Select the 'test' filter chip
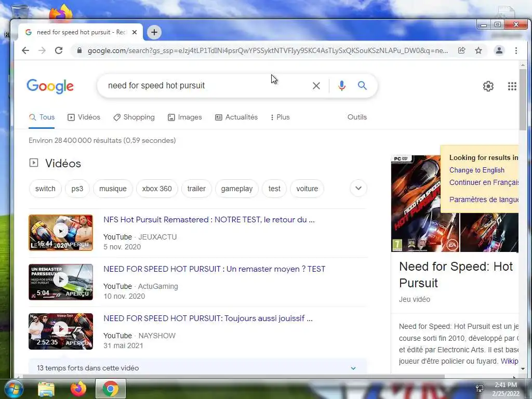 [x=274, y=189]
